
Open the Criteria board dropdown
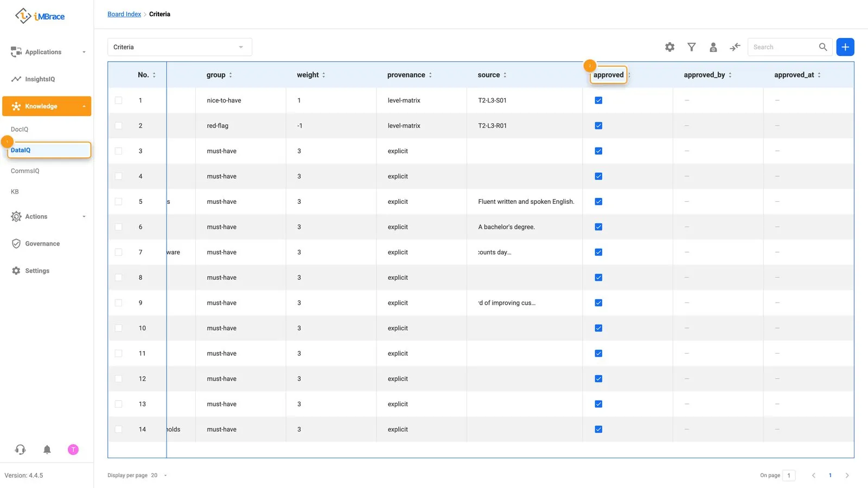point(180,47)
